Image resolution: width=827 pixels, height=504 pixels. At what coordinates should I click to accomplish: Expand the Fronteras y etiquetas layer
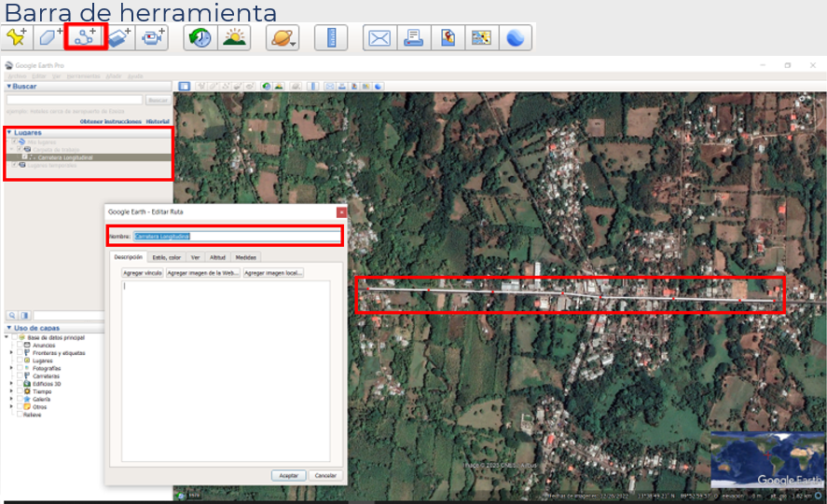coord(11,353)
